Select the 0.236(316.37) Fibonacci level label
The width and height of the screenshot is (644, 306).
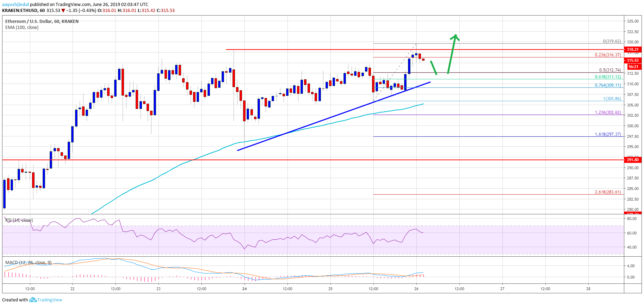pyautogui.click(x=608, y=55)
